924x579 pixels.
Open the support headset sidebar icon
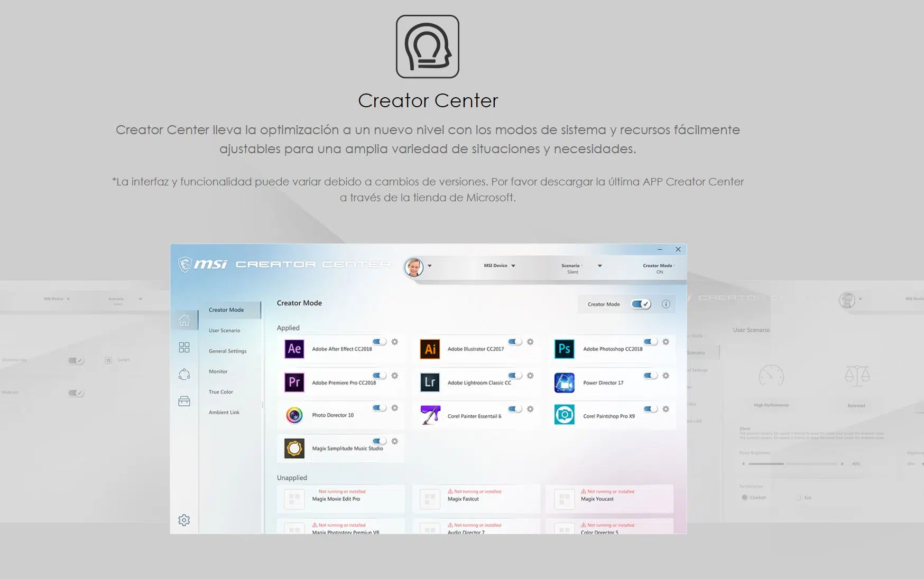pyautogui.click(x=184, y=375)
